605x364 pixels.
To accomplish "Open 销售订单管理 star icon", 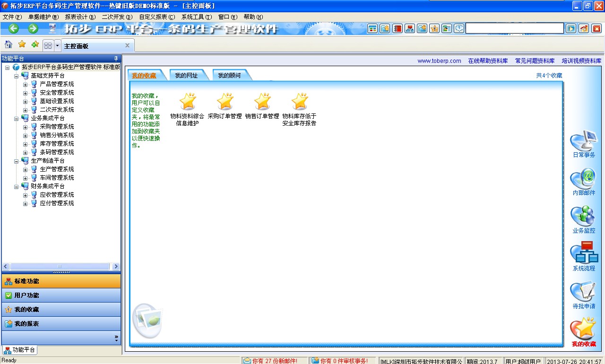I will point(262,101).
